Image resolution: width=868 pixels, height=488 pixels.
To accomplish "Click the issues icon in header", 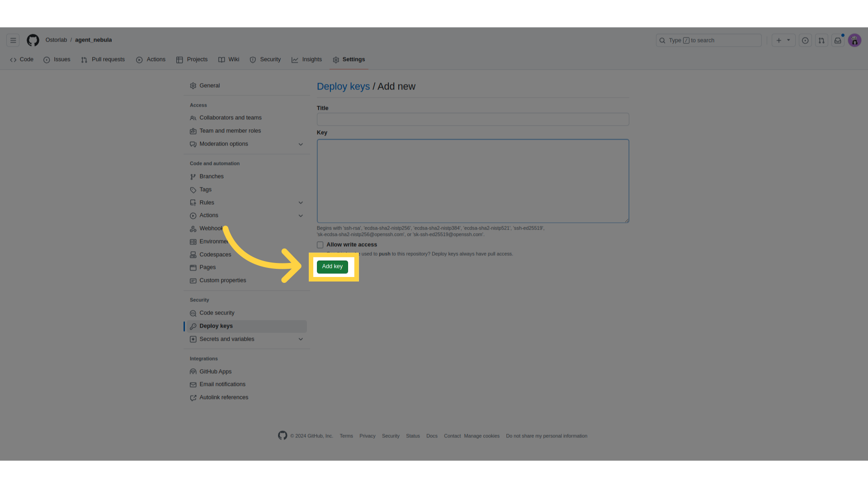I will coord(805,41).
